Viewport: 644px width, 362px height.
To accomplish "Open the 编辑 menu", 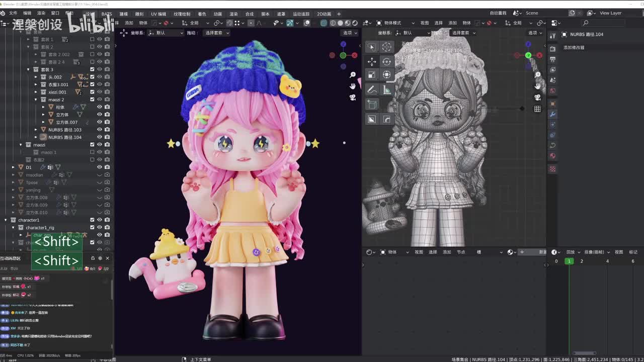I will pyautogui.click(x=27, y=14).
